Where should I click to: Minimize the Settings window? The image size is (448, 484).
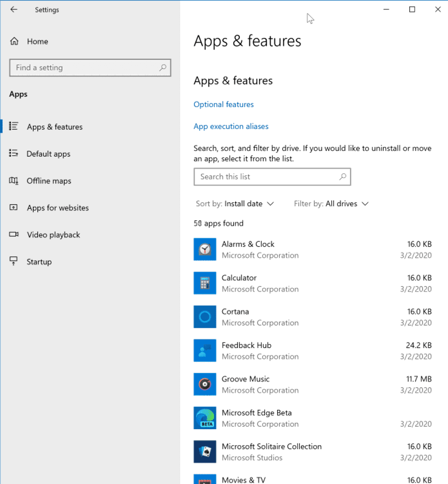click(x=386, y=9)
